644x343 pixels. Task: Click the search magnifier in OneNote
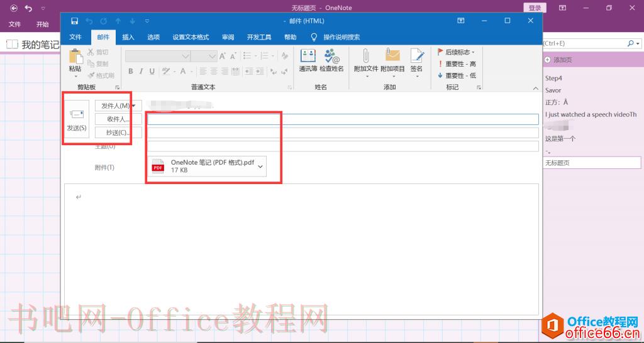(630, 43)
